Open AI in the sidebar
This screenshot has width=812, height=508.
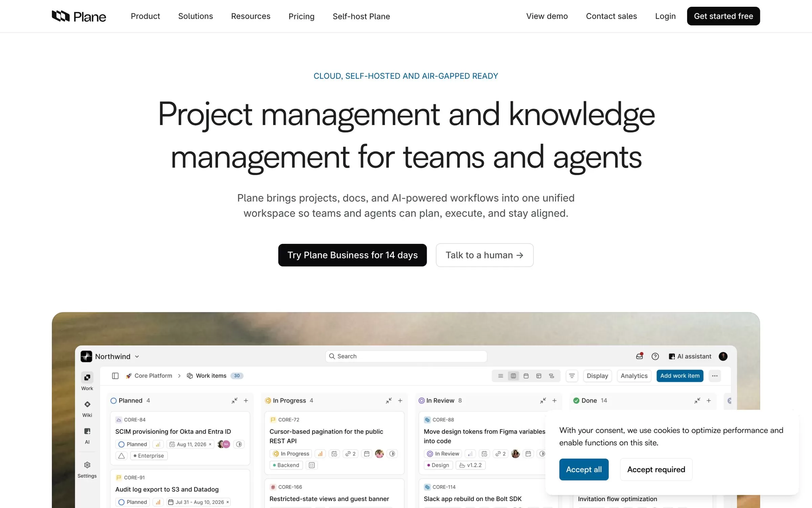87,436
